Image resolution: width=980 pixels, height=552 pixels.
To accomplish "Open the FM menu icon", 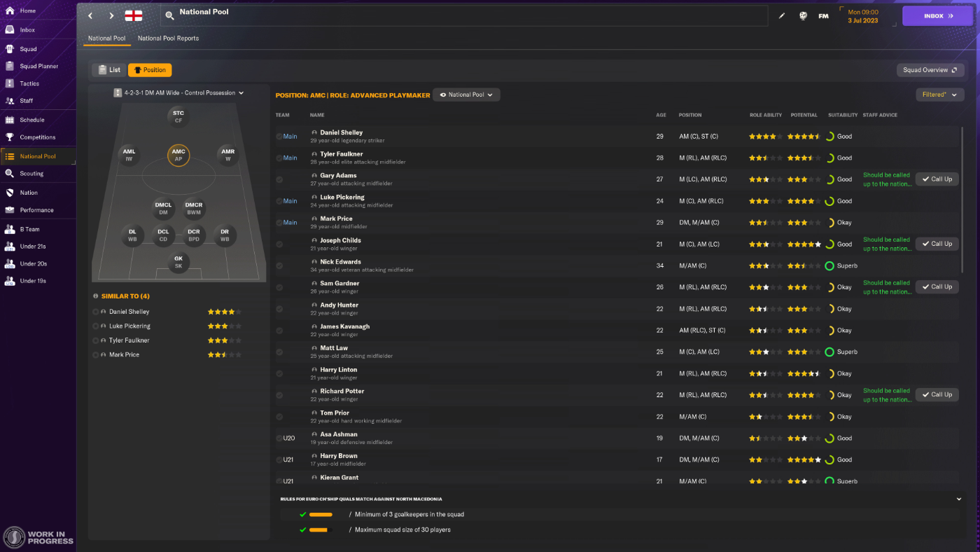I will click(x=823, y=16).
